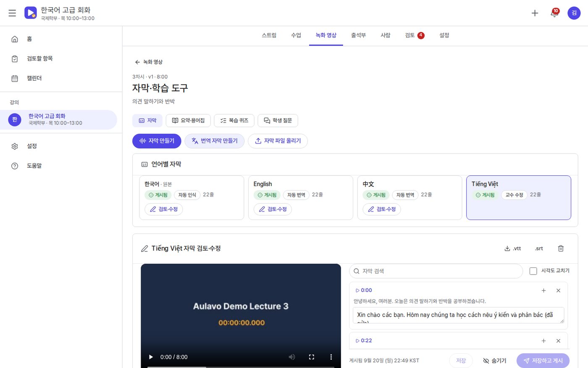
Task: Switch to the 수업 tab
Action: point(296,35)
